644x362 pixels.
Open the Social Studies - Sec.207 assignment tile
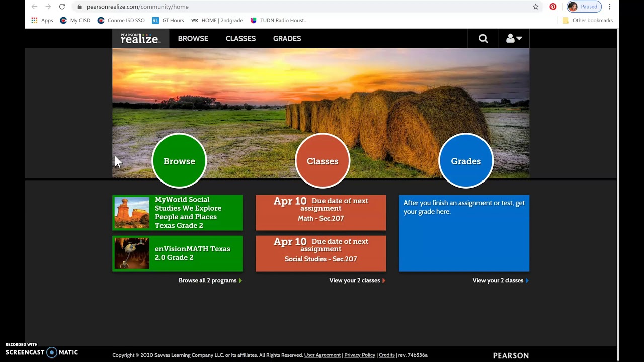tap(321, 253)
